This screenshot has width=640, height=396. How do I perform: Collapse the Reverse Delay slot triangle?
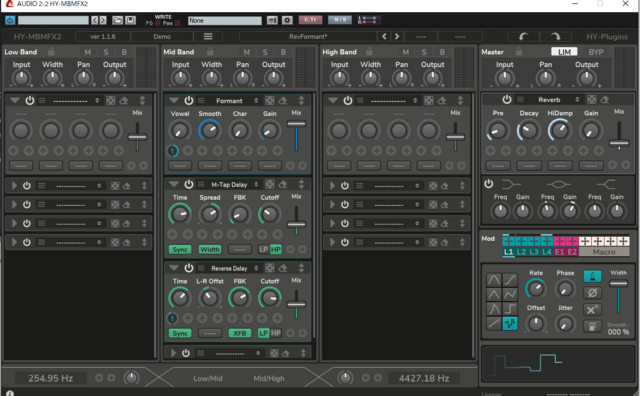[x=174, y=268]
